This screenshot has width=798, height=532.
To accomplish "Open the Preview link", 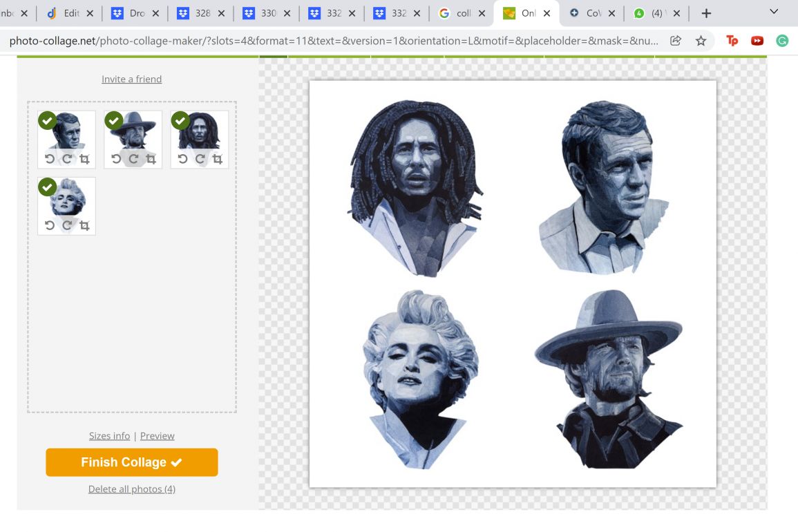I will 158,436.
